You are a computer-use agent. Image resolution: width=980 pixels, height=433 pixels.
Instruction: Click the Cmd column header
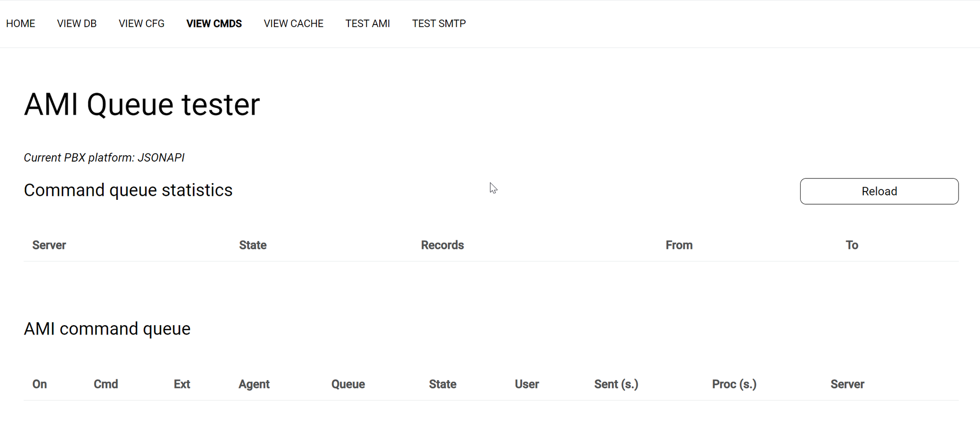tap(106, 384)
